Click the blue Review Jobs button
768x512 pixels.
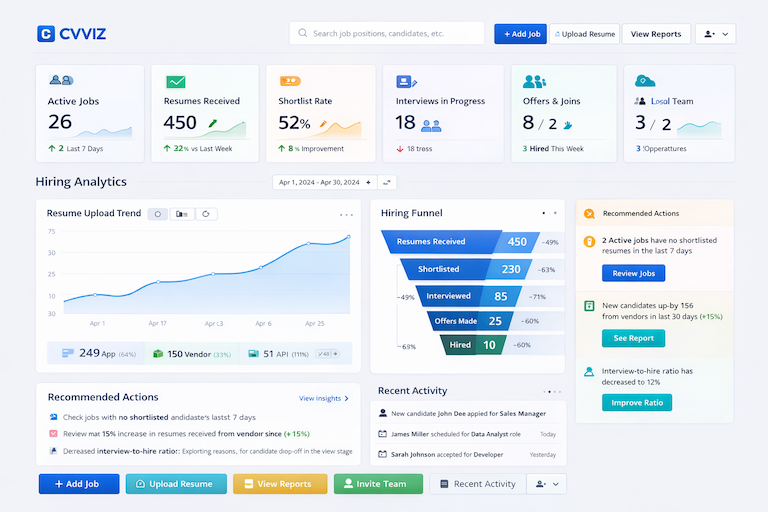tap(633, 273)
